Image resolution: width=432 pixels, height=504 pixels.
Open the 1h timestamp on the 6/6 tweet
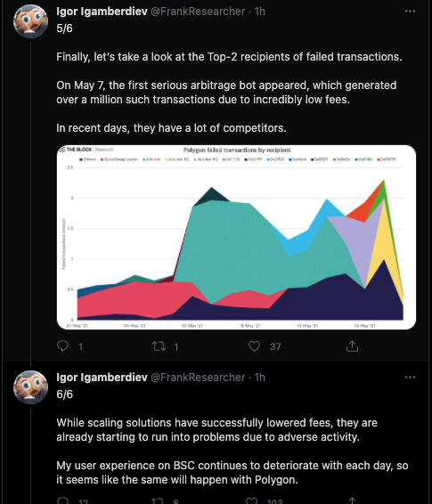pyautogui.click(x=260, y=377)
